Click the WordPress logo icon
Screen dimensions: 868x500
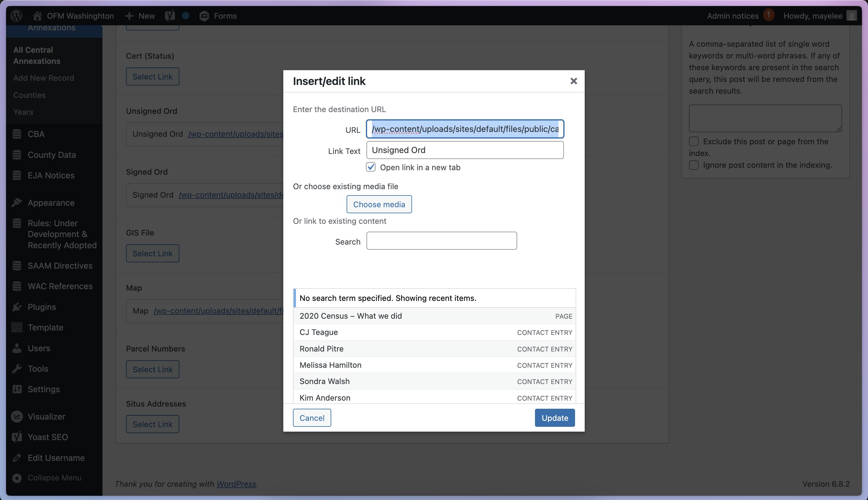(16, 15)
